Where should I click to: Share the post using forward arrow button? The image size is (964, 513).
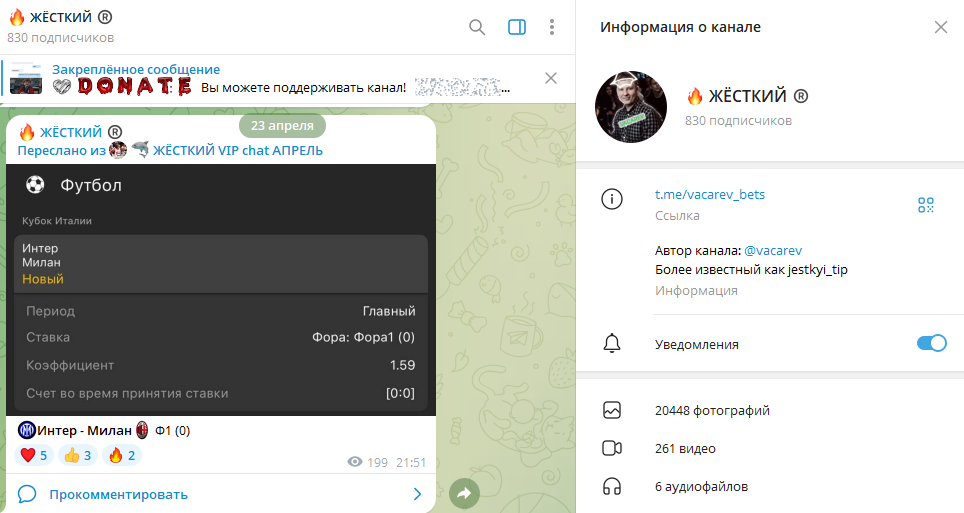click(464, 493)
